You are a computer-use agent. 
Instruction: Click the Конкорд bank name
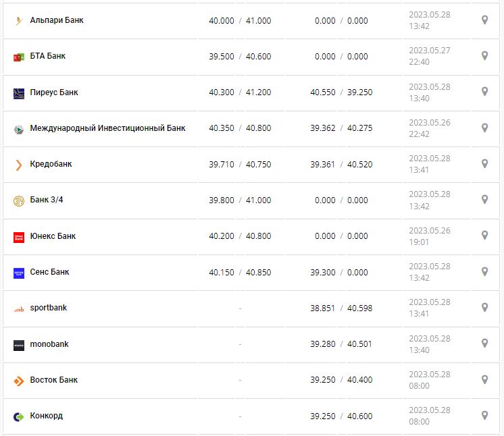(47, 416)
